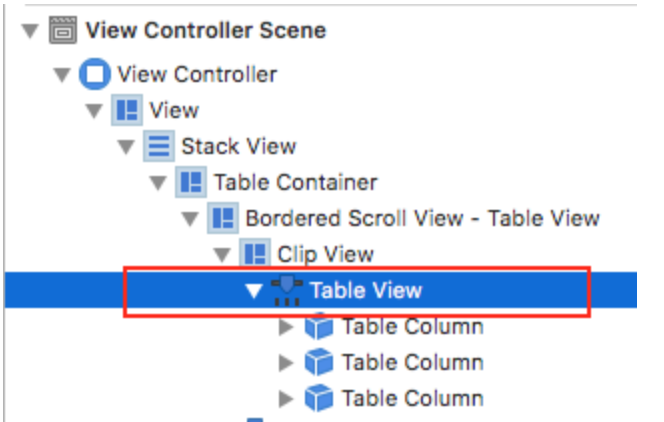Select Bordered Scroll View - Table View item
The height and width of the screenshot is (422, 664).
(422, 218)
